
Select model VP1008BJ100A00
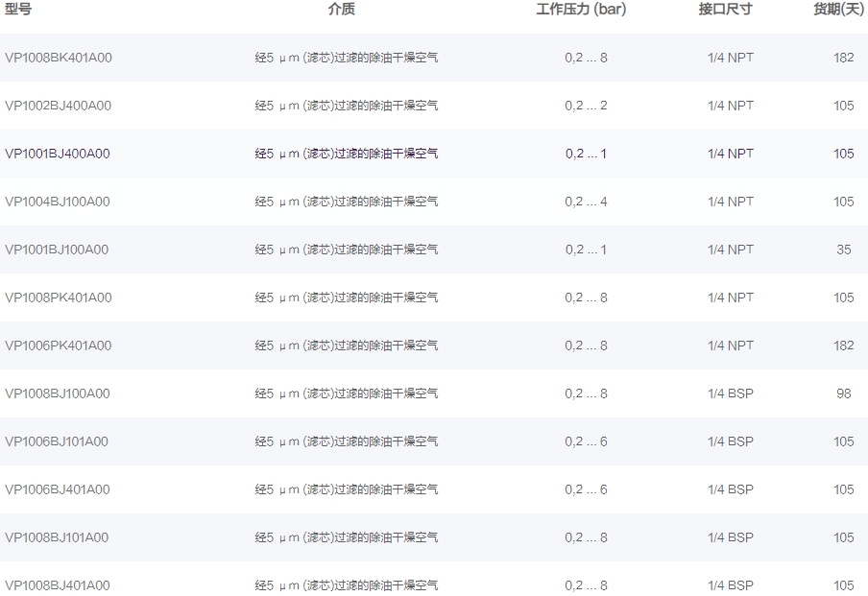pos(58,393)
